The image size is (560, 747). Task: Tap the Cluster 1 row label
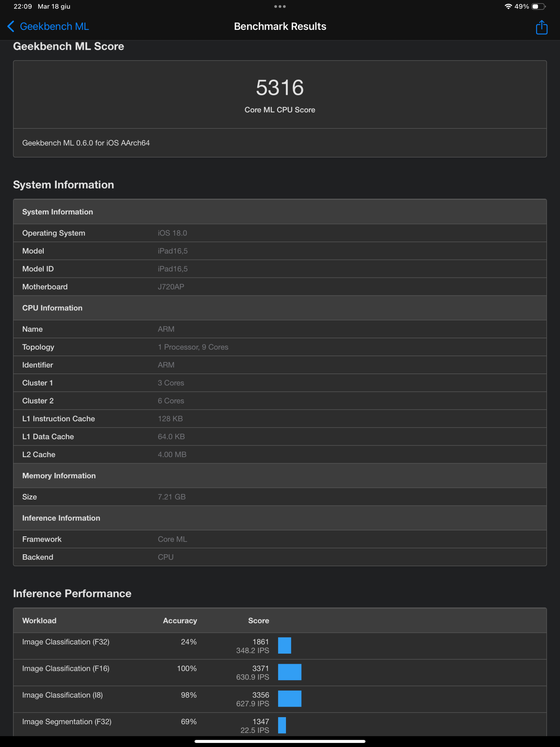click(x=37, y=383)
